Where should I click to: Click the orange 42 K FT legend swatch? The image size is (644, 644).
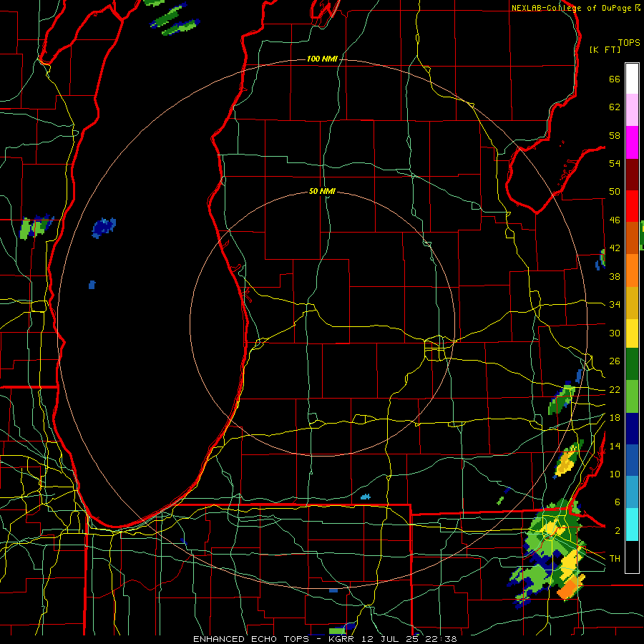632,270
